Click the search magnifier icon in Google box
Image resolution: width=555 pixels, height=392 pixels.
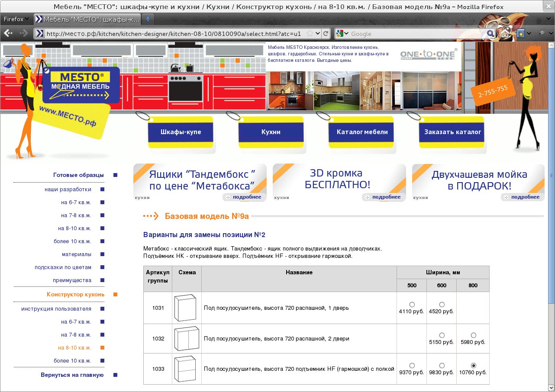click(x=490, y=33)
